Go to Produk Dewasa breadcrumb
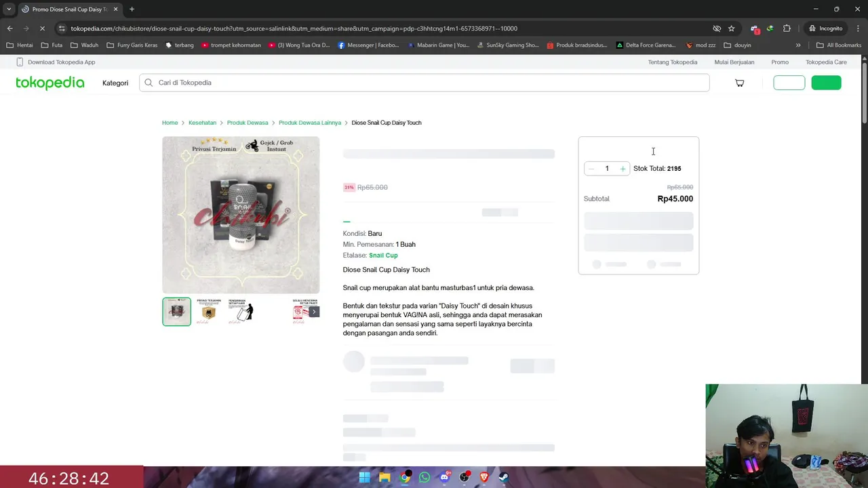This screenshot has height=488, width=868. click(x=248, y=123)
